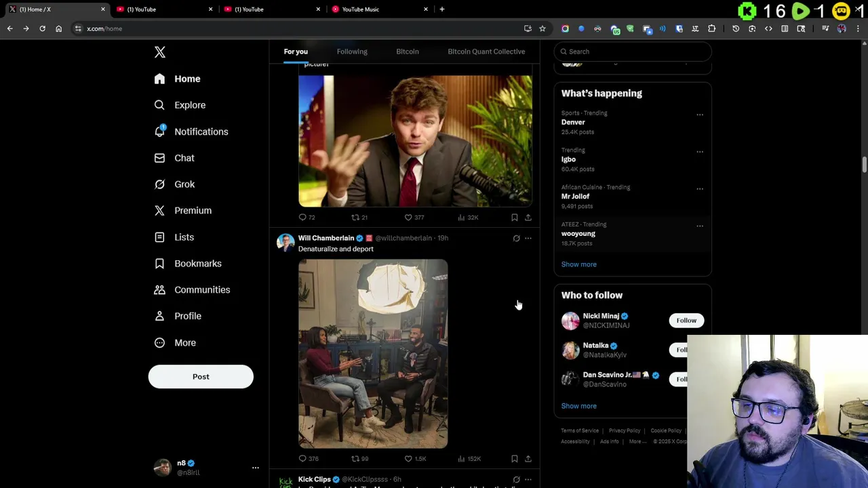Open Bookmarks from the sidebar

coord(188,264)
